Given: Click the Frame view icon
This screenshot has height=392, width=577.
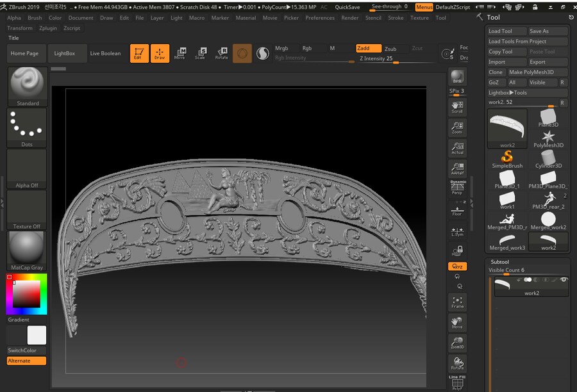Looking at the screenshot, I should pyautogui.click(x=457, y=302).
